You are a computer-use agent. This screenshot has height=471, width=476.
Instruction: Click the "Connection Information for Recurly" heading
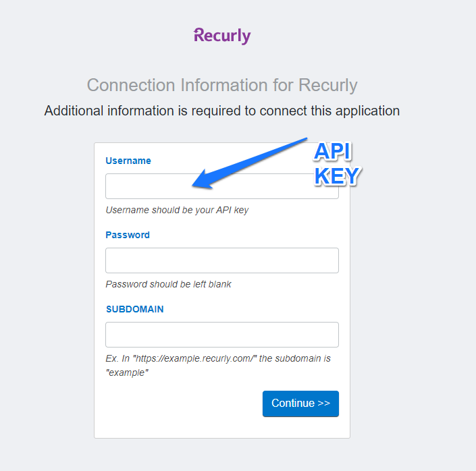tap(222, 85)
